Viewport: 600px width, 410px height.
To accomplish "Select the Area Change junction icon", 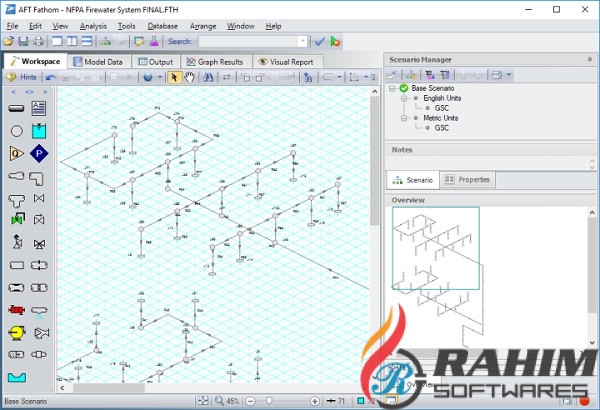I will 16,176.
